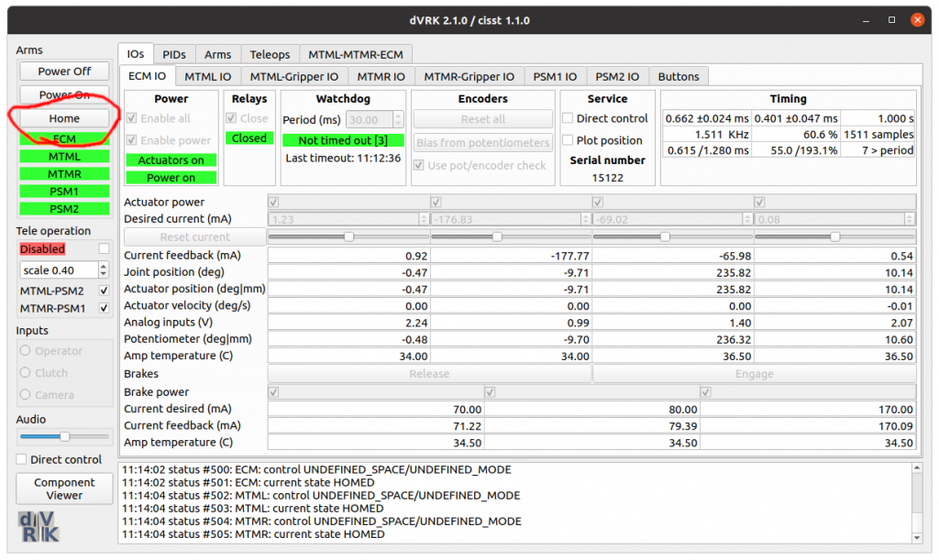This screenshot has width=939, height=560.
Task: Enable the Plot position checkbox
Action: pyautogui.click(x=568, y=140)
